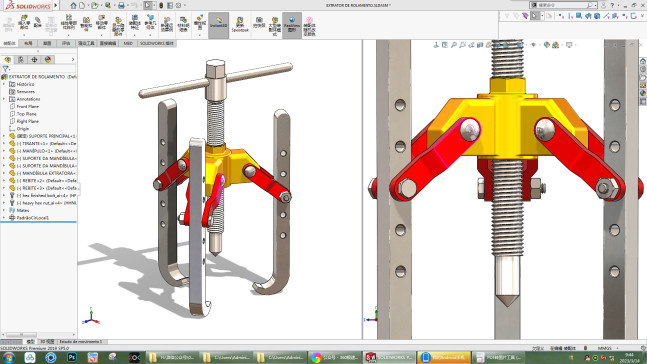Select the first Assembly ribbon tab
This screenshot has height=364, width=647.
(x=9, y=43)
